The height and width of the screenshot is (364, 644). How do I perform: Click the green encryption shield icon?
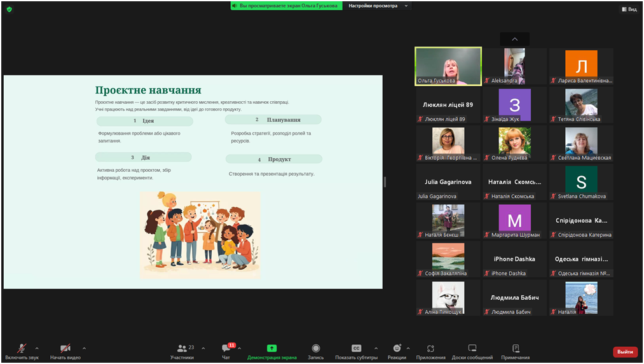[9, 9]
